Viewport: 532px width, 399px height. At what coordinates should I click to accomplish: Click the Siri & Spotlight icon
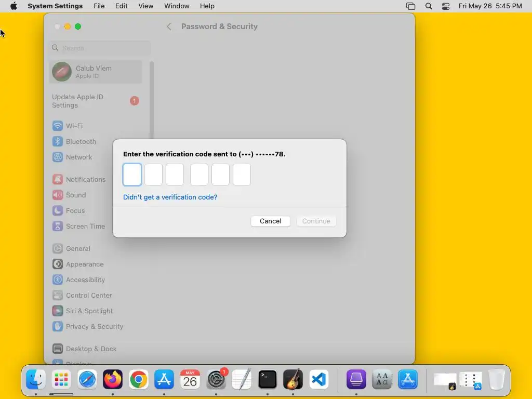[57, 311]
